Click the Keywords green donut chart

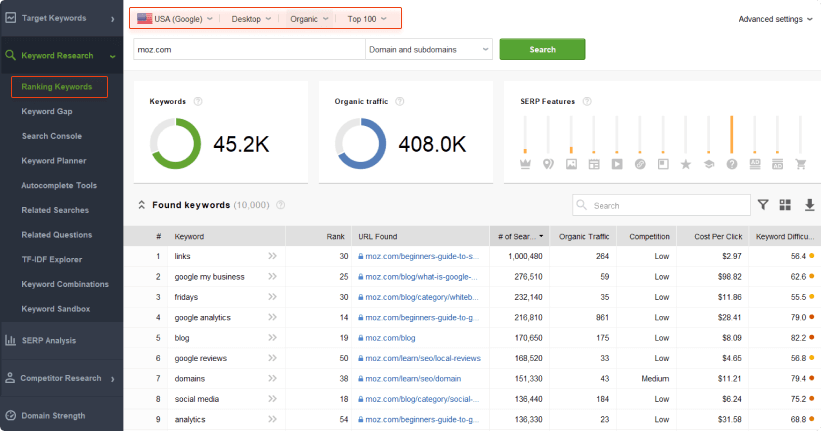(175, 143)
